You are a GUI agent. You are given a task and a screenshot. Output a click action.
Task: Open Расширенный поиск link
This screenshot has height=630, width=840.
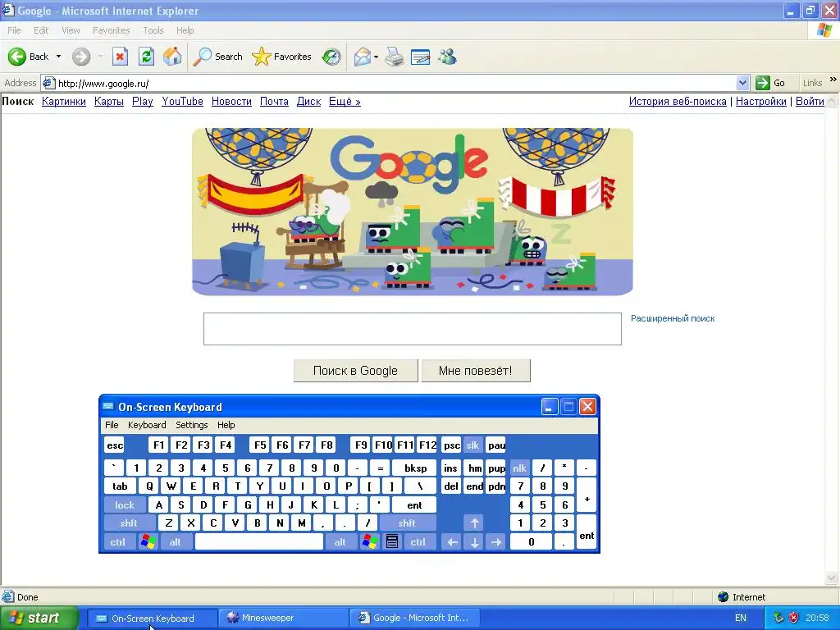673,318
